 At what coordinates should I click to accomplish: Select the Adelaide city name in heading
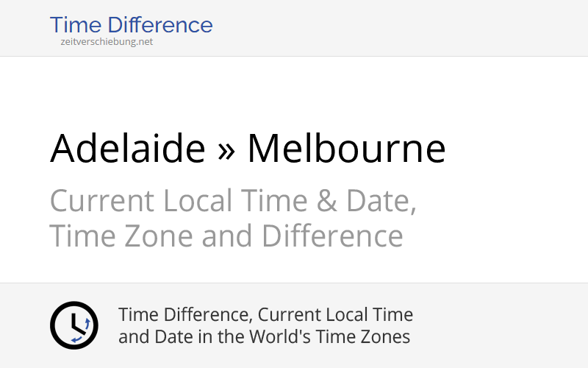click(128, 149)
